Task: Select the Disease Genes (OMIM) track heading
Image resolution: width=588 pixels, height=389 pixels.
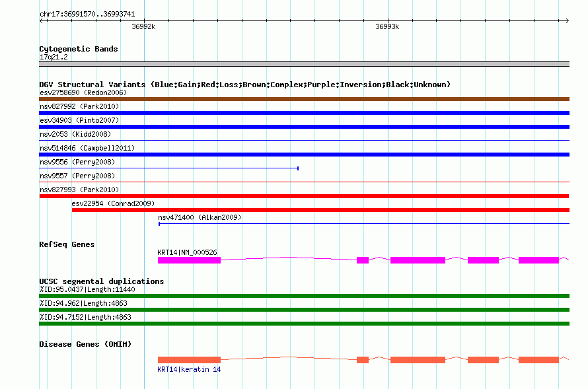Action: coord(85,344)
